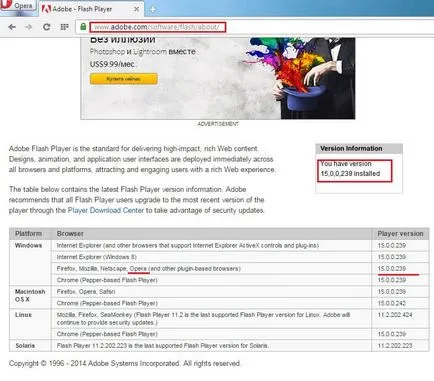Click the yellow buy button in advertisement
434x381 pixels.
coord(124,79)
